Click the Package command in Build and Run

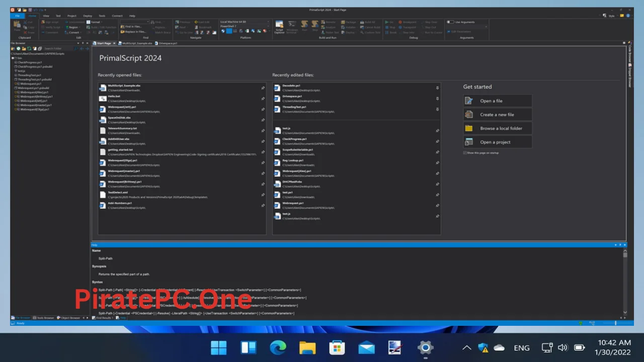pos(348,22)
